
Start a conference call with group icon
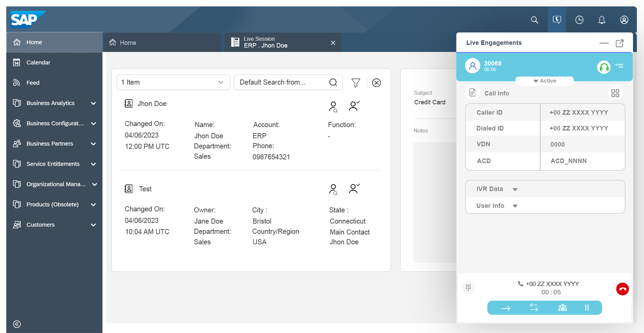coord(562,308)
